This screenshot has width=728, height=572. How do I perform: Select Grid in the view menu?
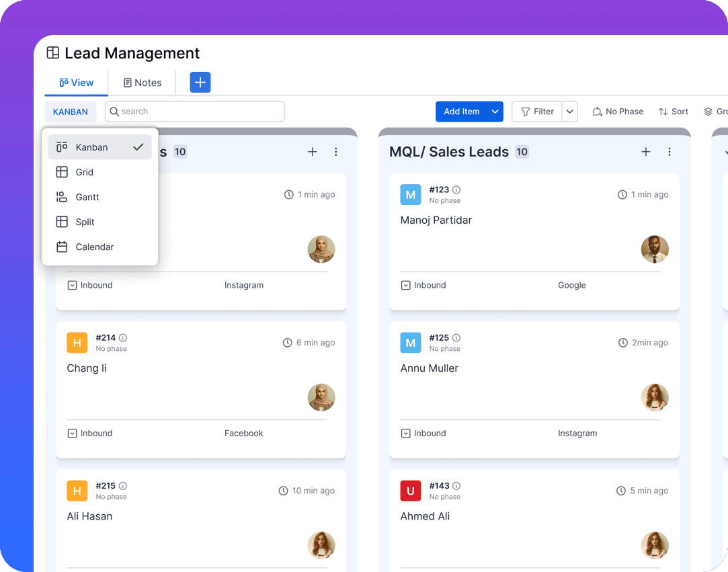coord(99,172)
